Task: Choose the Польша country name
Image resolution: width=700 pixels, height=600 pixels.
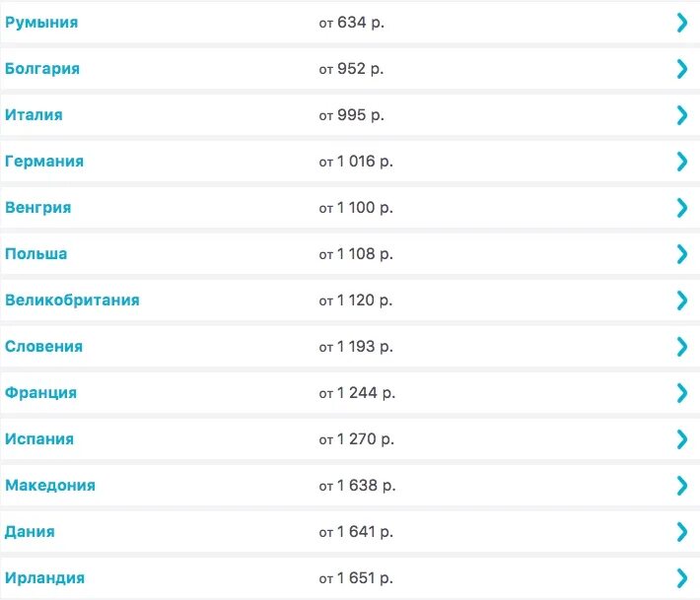Action: point(36,254)
